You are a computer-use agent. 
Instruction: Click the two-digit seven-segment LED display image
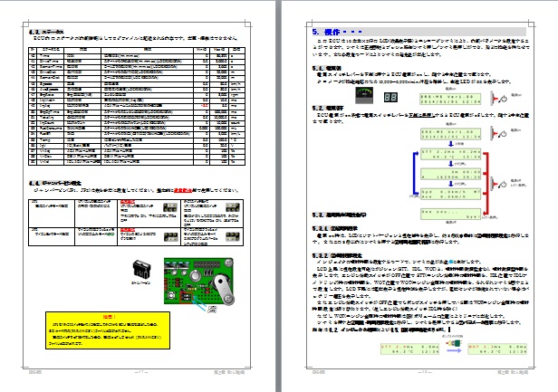[390, 97]
